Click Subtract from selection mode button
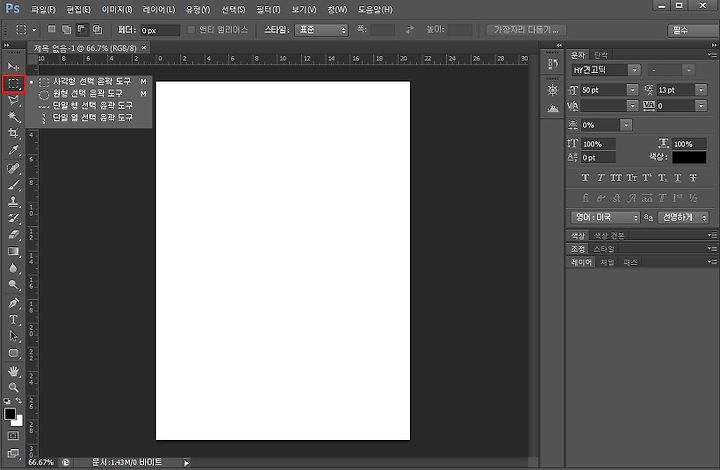This screenshot has width=720, height=470. coord(82,29)
